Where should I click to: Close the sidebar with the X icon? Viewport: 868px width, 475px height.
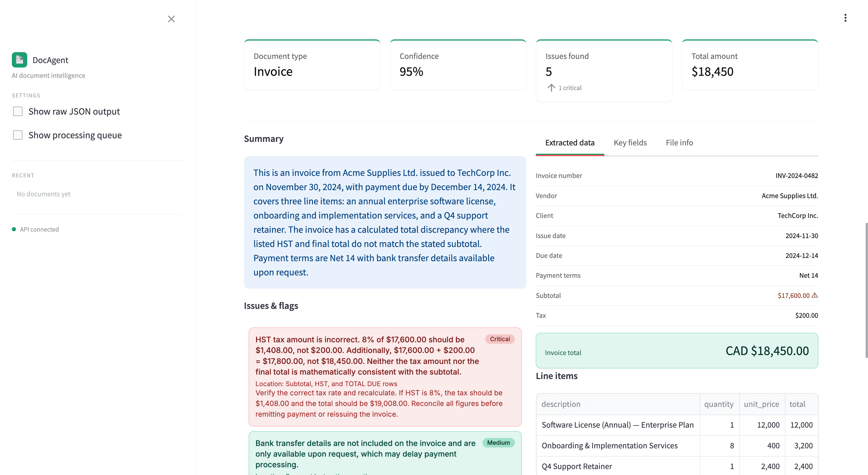[x=171, y=19]
